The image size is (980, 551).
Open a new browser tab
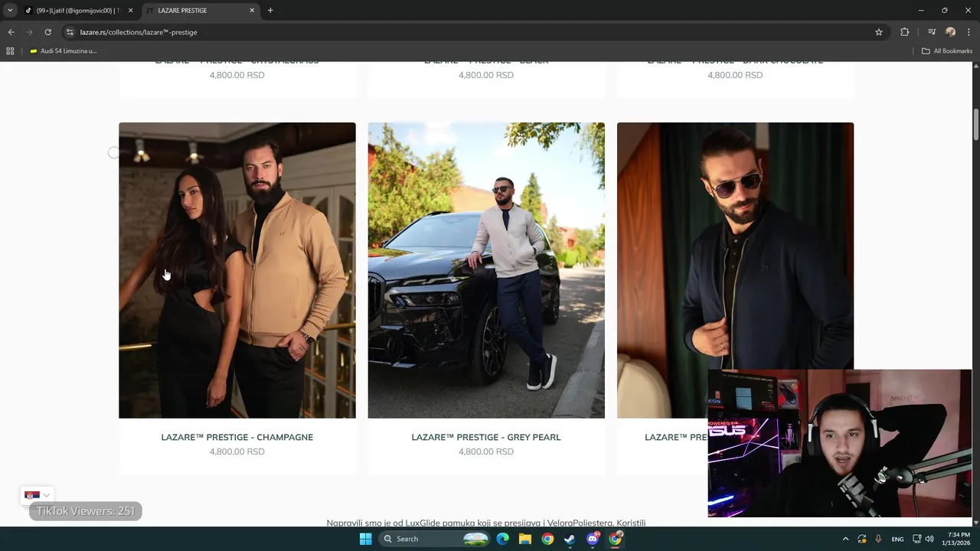tap(270, 11)
